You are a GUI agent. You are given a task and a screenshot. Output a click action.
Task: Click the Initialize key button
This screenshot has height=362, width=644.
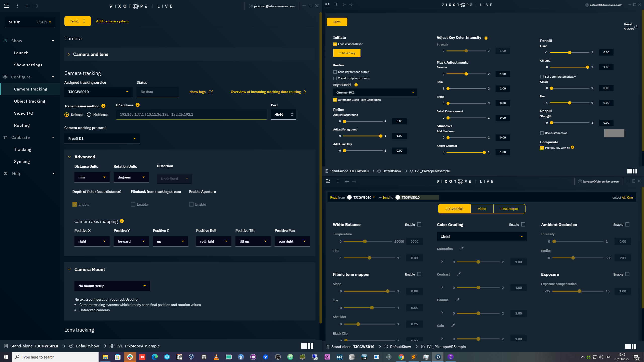click(347, 53)
